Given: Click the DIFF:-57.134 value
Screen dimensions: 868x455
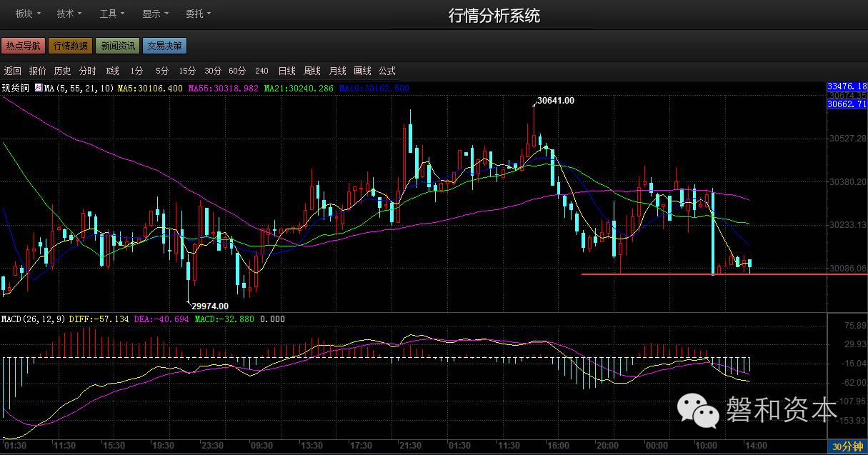Looking at the screenshot, I should click(x=99, y=319).
